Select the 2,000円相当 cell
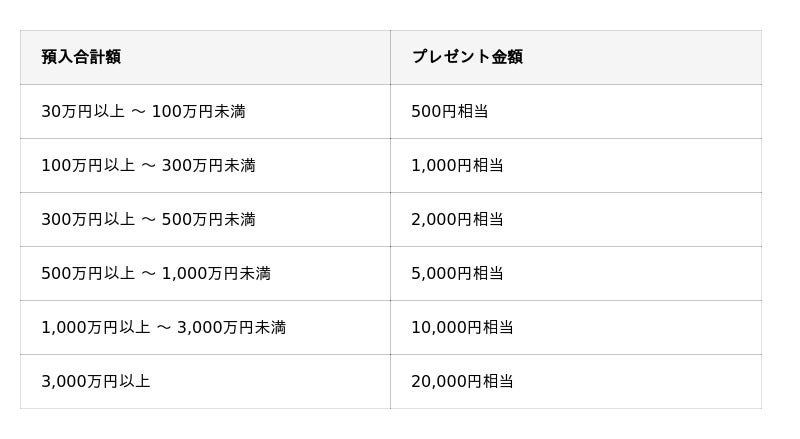Screen dimensions: 800x439 click(x=457, y=220)
